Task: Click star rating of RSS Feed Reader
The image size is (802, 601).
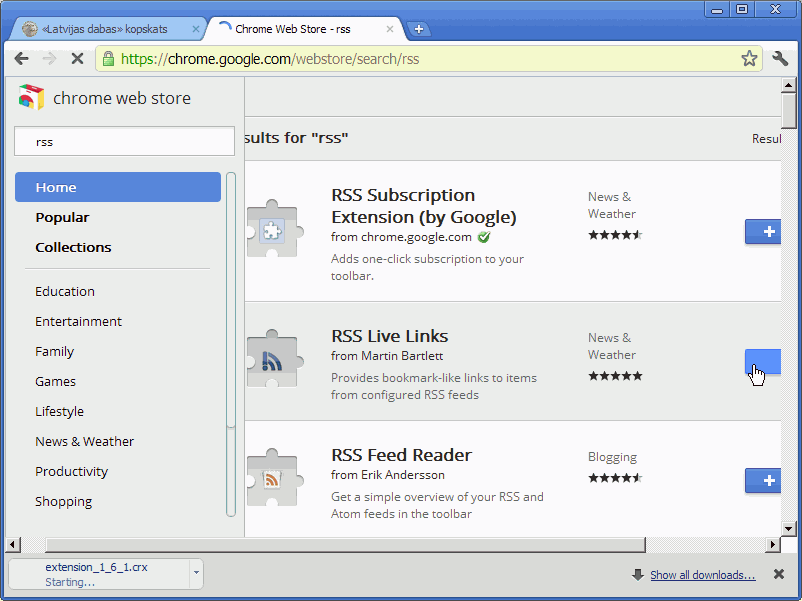Action: pos(615,478)
